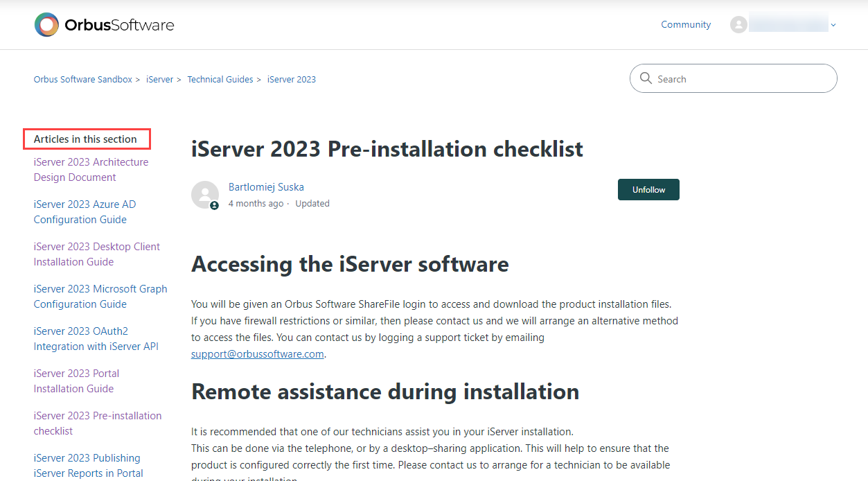Open iServer 2023 OAuth2 Integration article

tap(96, 339)
